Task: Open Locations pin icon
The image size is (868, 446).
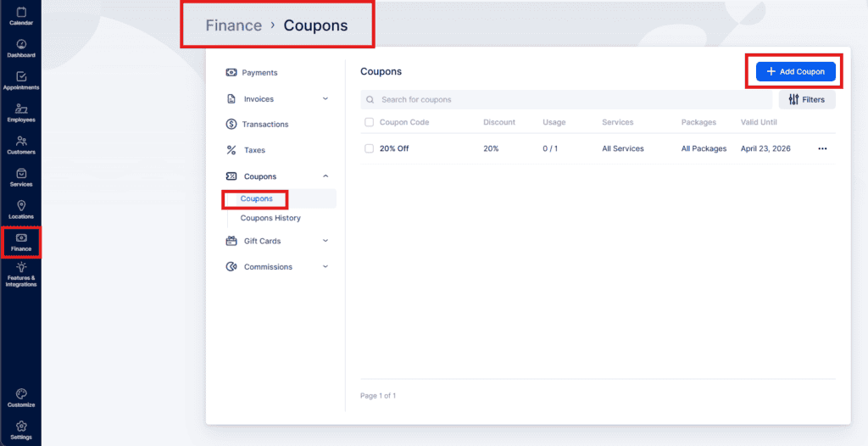Action: coord(21,205)
